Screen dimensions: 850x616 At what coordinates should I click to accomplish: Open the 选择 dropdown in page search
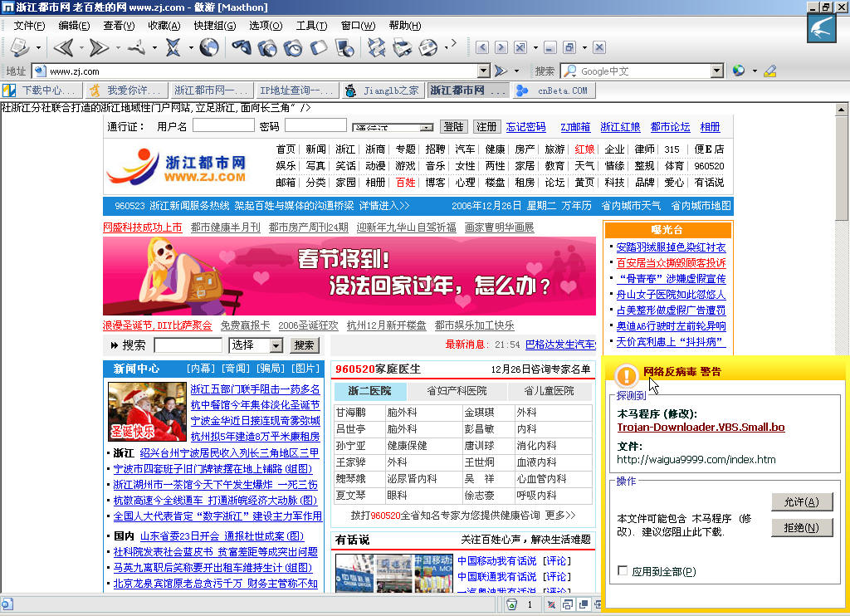(x=276, y=345)
